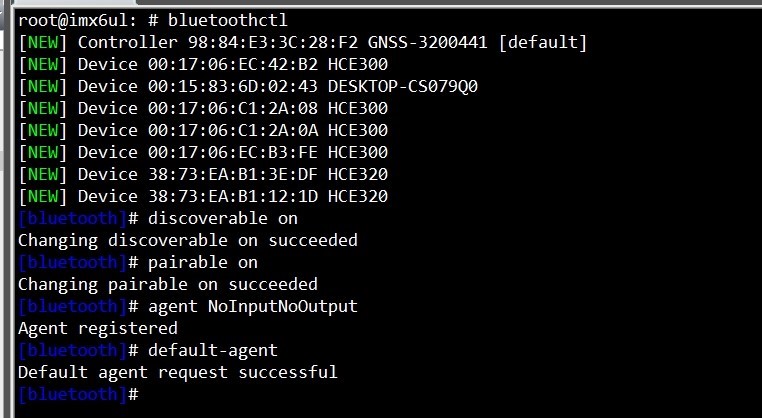Click the "Changing discoverable on succeeded" output line
This screenshot has width=762, height=418.
click(x=187, y=240)
